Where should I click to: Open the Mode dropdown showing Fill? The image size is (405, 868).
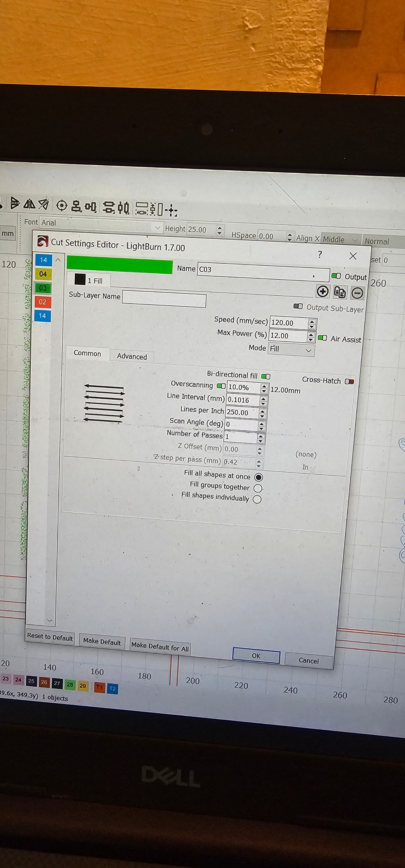(x=291, y=350)
